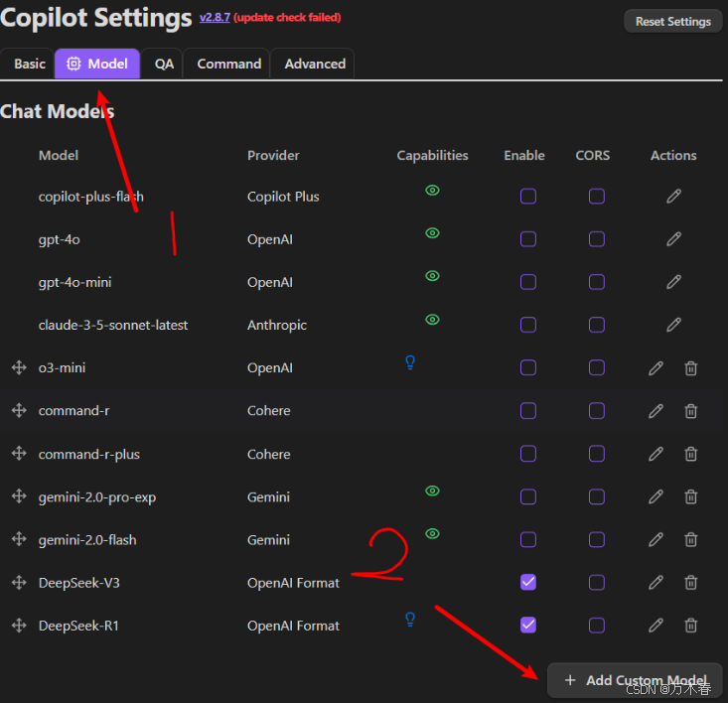Delete the command-r model
Screen dimensions: 728x703
tap(691, 411)
